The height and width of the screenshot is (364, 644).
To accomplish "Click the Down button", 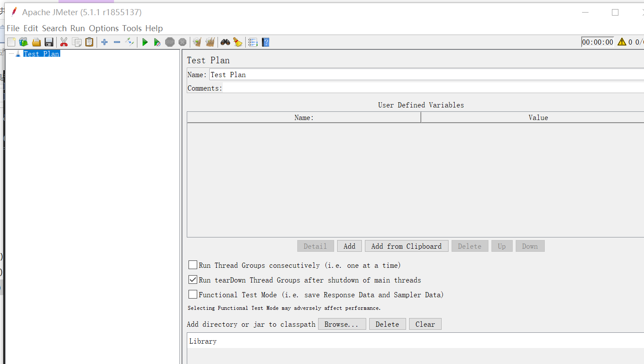I will pos(530,246).
